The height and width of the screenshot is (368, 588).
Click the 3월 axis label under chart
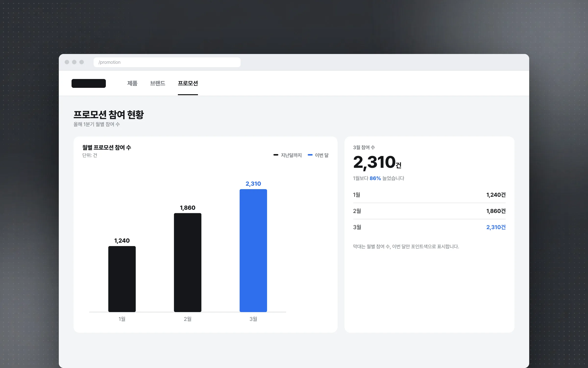[253, 319]
